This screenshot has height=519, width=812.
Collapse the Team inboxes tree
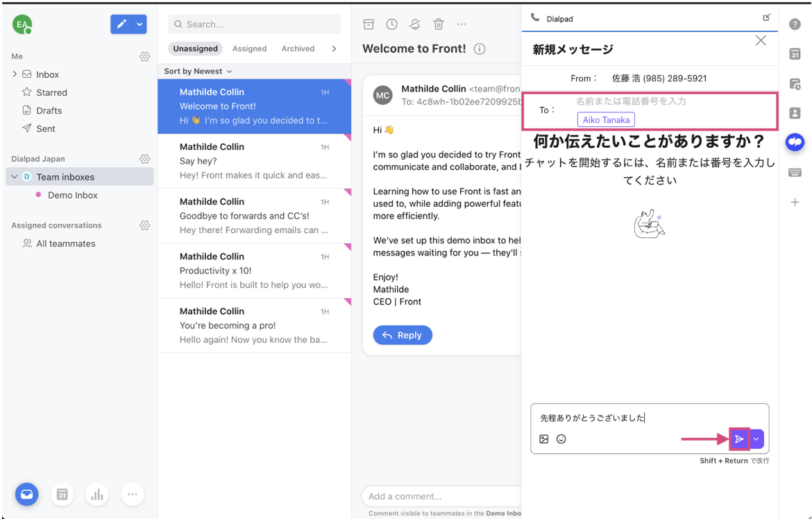click(x=15, y=177)
